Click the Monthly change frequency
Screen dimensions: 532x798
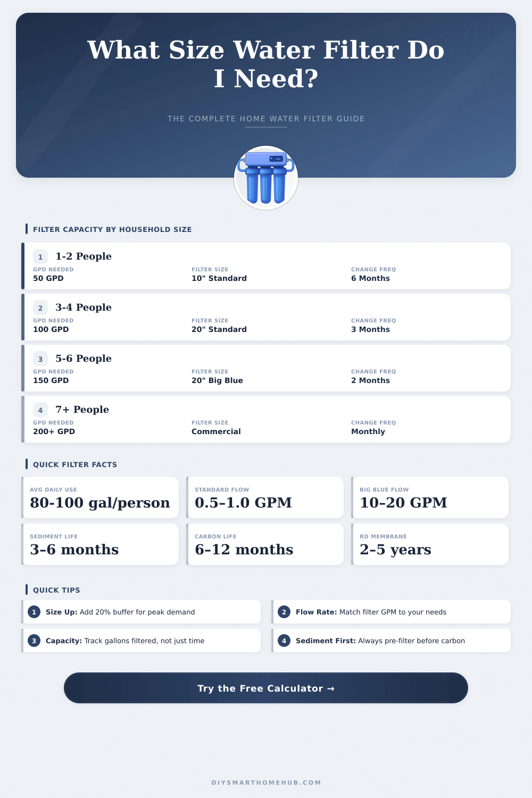368,431
